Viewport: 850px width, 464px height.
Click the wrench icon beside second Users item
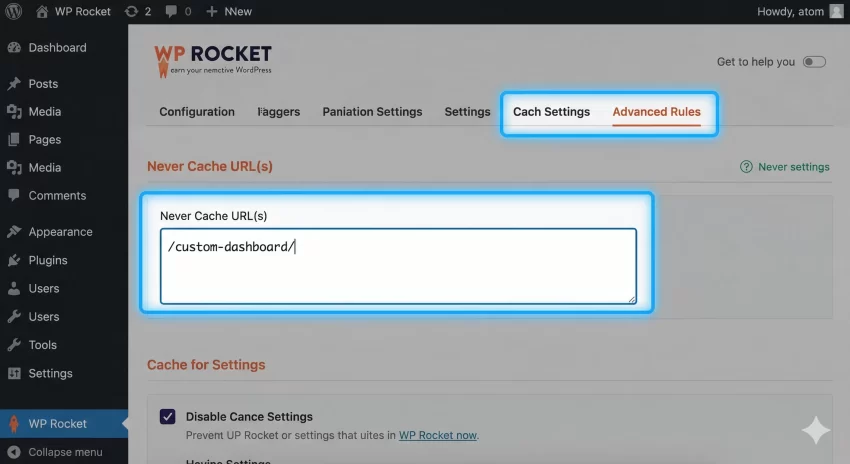14,317
